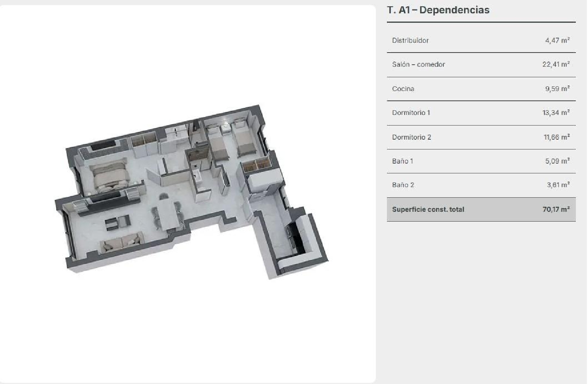
Task: Click the 4,47 m² area value
Action: click(557, 40)
